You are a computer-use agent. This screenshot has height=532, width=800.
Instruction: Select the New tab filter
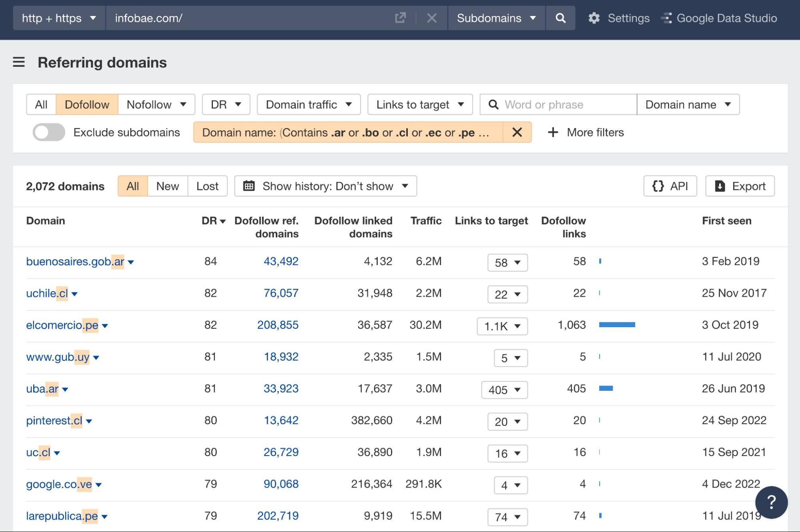tap(167, 185)
